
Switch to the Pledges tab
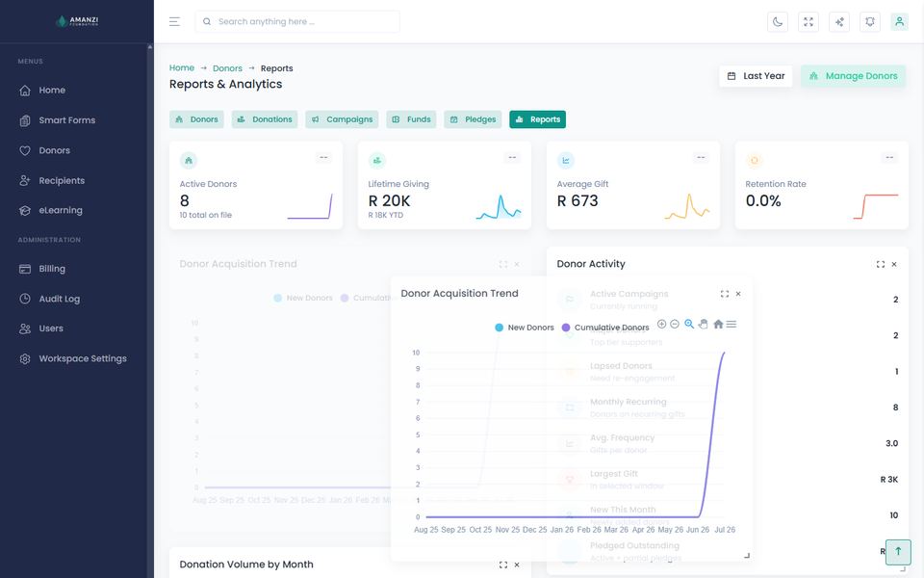pyautogui.click(x=474, y=119)
